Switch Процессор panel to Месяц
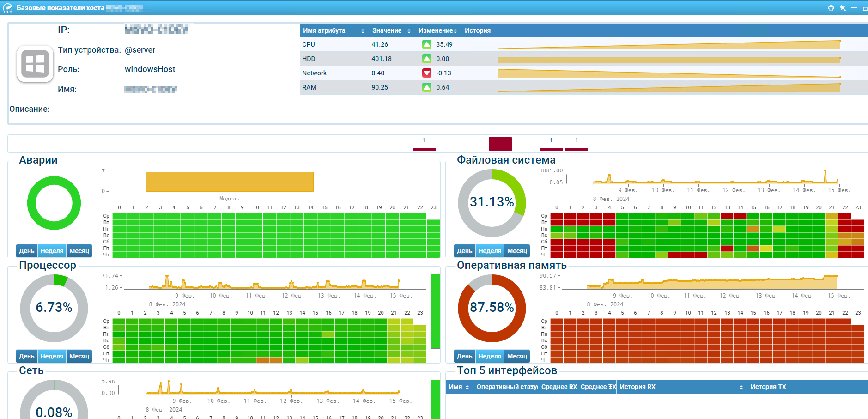This screenshot has width=868, height=419. coord(79,356)
